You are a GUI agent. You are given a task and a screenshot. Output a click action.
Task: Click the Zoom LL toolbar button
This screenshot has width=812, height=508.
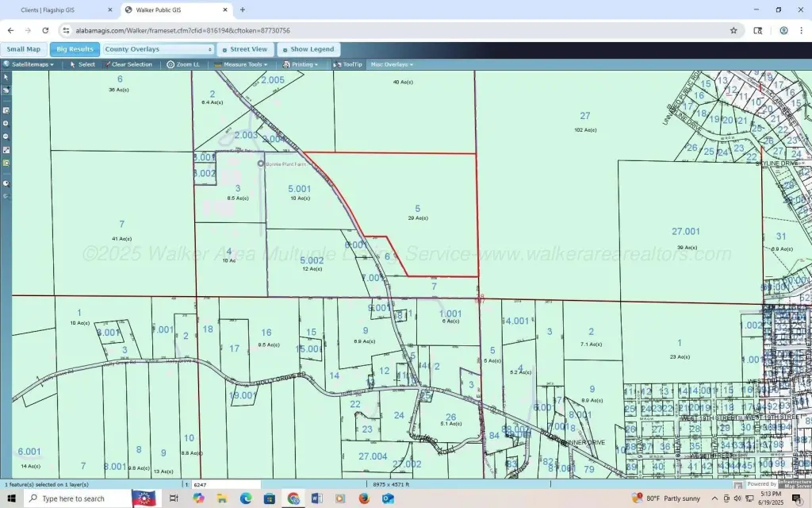(x=183, y=64)
